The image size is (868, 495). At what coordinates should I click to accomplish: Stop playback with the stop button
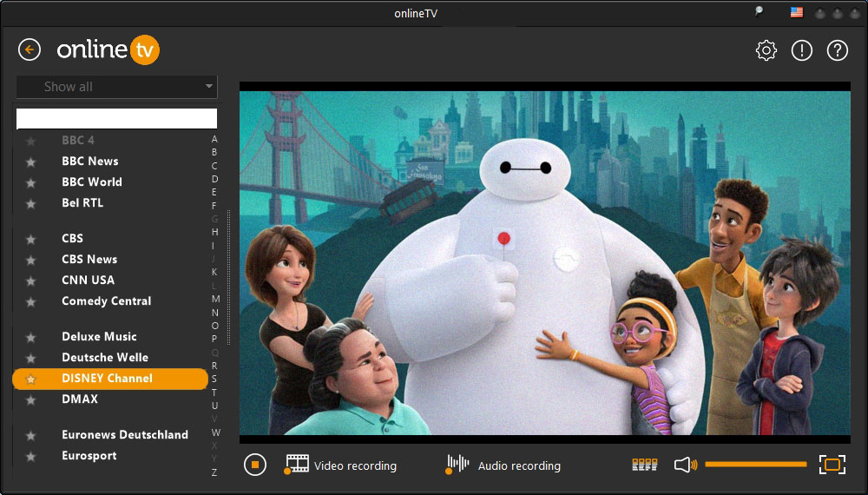pyautogui.click(x=254, y=465)
